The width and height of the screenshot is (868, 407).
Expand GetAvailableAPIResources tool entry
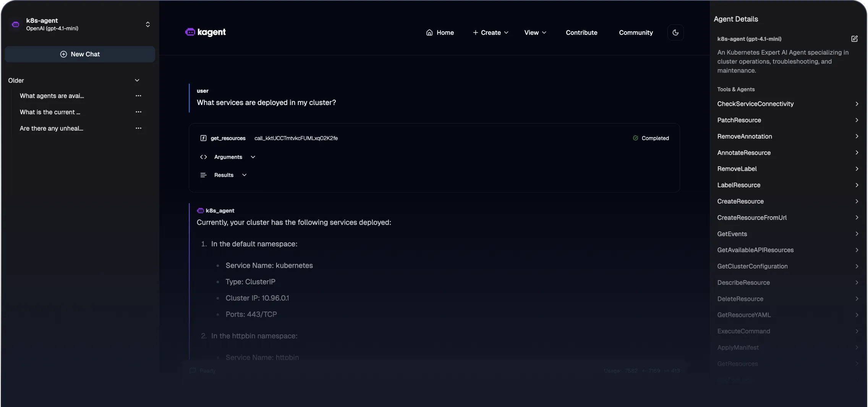point(787,250)
